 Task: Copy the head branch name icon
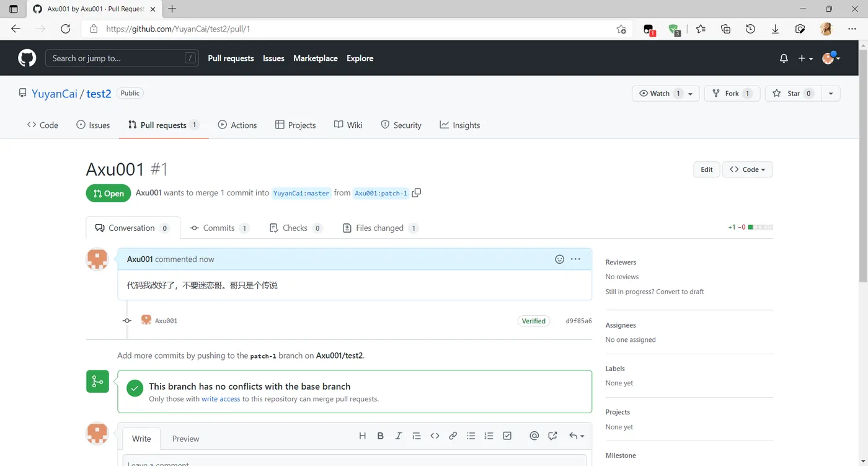[x=417, y=193]
